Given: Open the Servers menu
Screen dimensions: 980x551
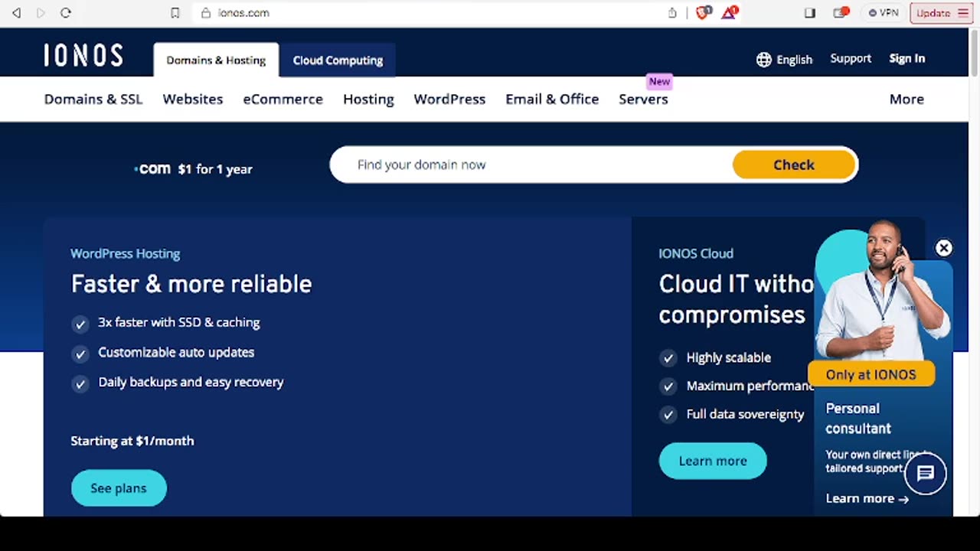Looking at the screenshot, I should tap(643, 99).
